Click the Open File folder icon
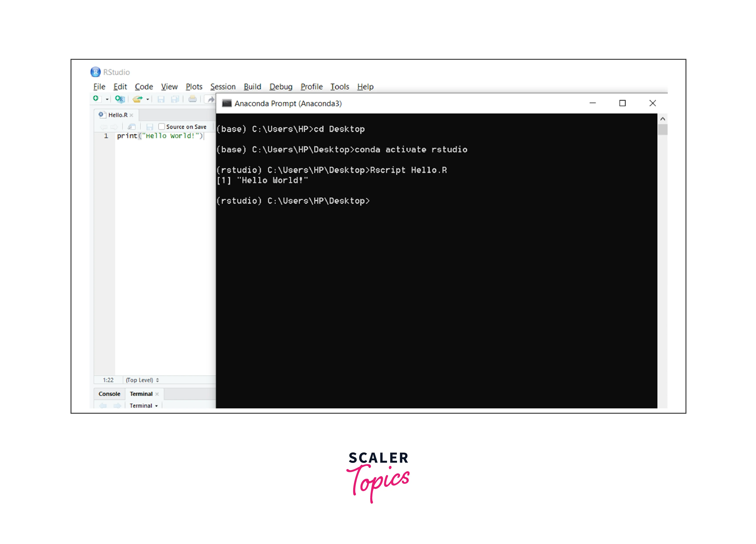The image size is (756, 544). click(137, 99)
